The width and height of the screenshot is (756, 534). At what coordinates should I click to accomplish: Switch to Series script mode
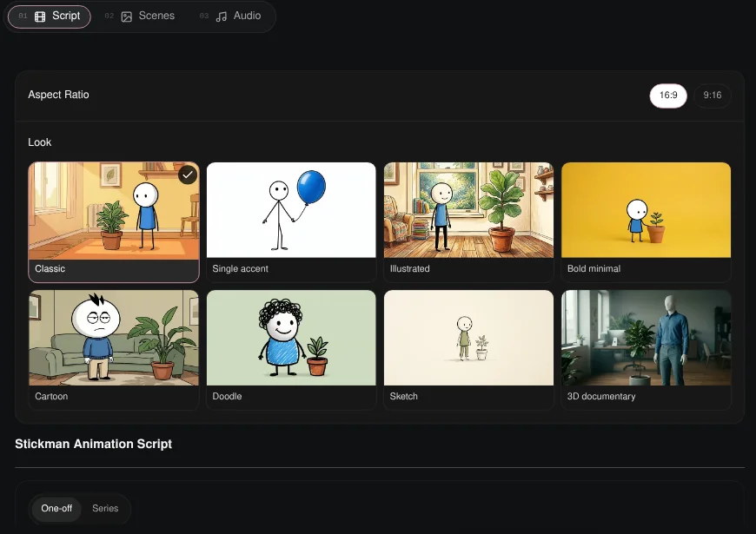coord(105,509)
